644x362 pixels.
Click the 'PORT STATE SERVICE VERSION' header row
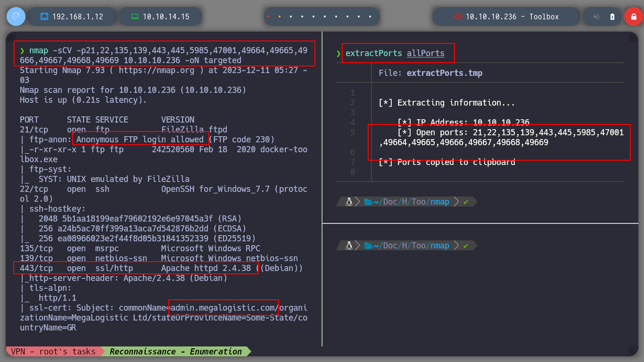107,120
